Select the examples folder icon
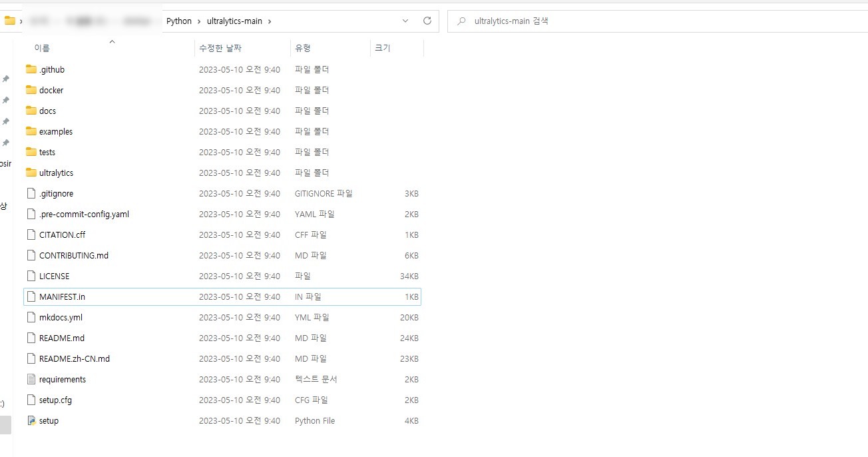Screen dimensions: 868x457 coord(31,131)
